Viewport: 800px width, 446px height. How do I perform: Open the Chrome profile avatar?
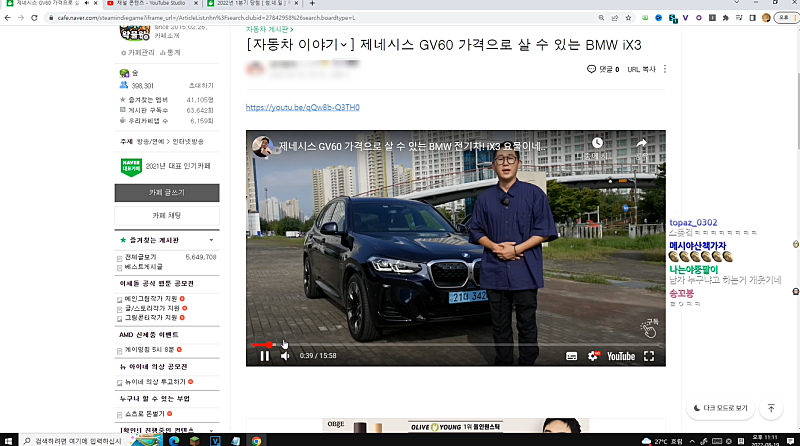tap(766, 18)
